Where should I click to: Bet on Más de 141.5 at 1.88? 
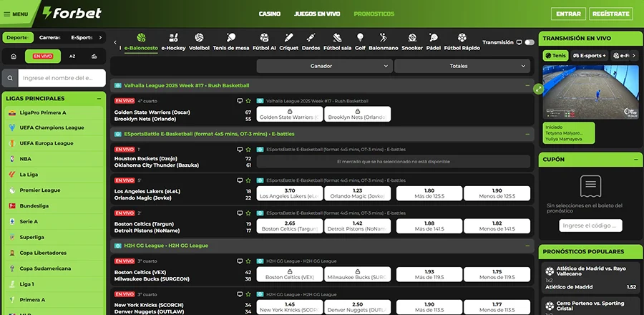tap(429, 226)
